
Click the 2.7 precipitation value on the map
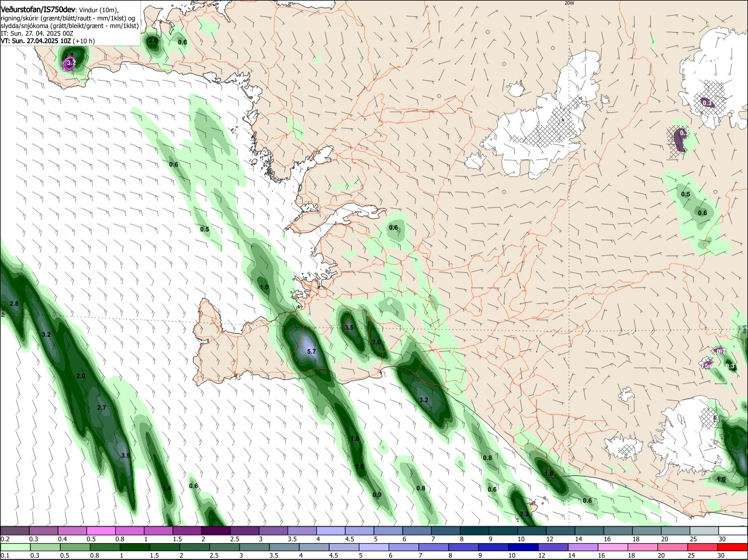[102, 407]
